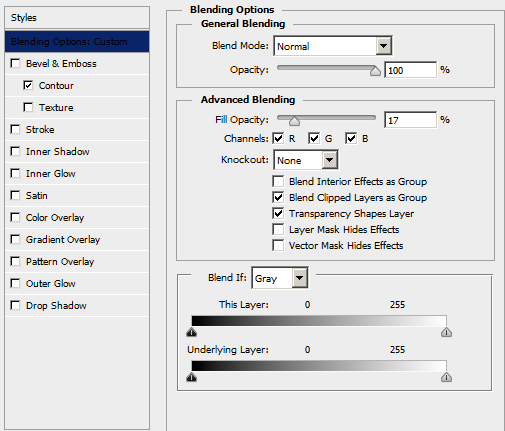Check Blend Interior Effects as Group
Image resolution: width=505 pixels, height=431 pixels.
tap(278, 181)
